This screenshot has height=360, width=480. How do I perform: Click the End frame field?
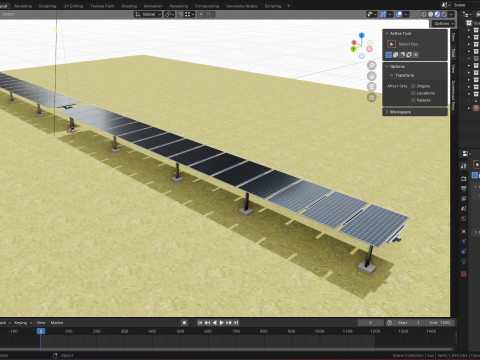click(x=440, y=323)
